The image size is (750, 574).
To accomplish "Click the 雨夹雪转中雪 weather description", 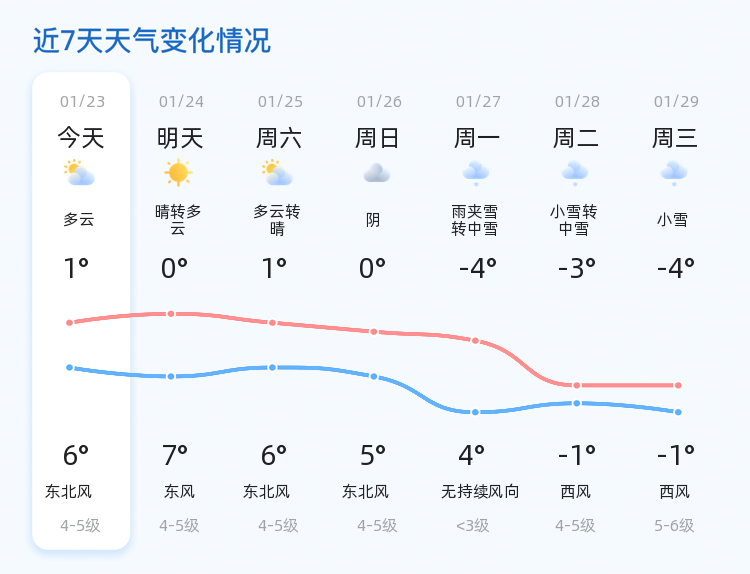I will (474, 220).
